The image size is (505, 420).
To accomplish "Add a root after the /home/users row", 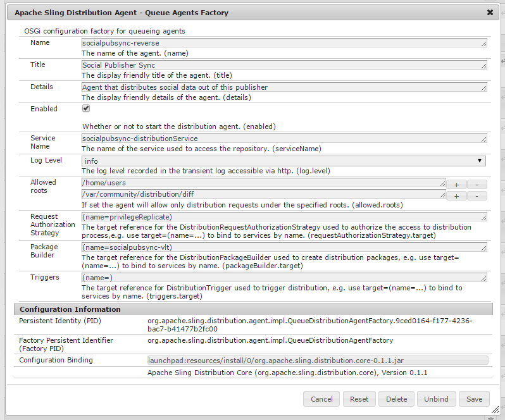I will 456,185.
